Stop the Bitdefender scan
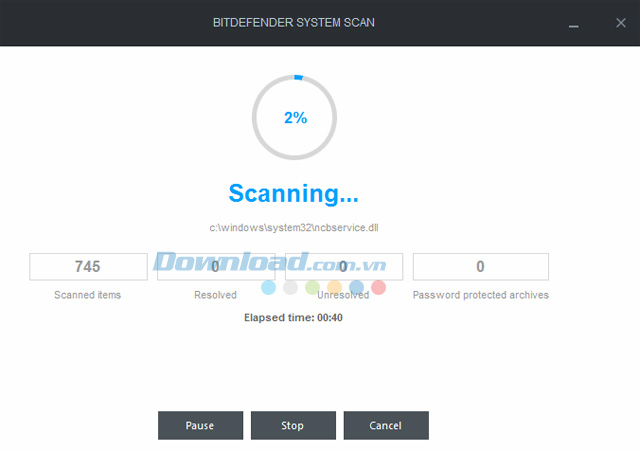 tap(293, 425)
